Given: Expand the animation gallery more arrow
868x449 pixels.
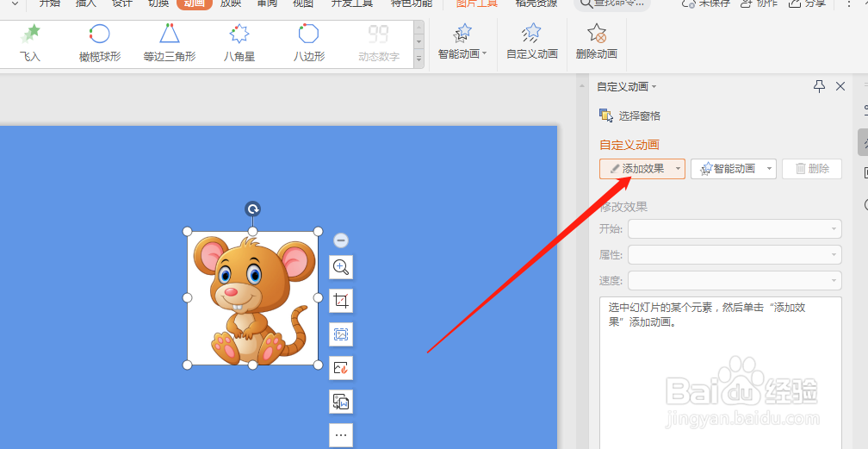Looking at the screenshot, I should tap(419, 59).
